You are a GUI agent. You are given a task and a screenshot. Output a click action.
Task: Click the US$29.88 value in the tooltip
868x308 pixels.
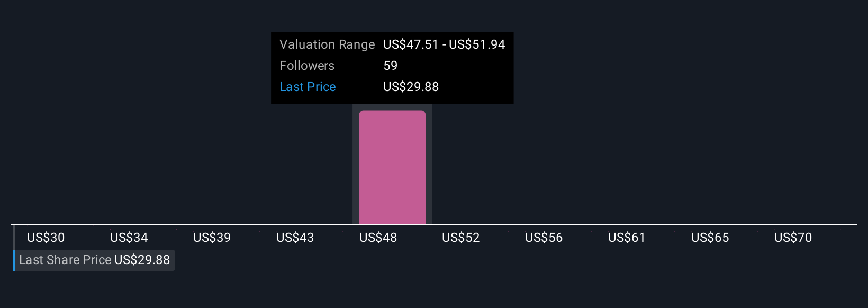(x=411, y=87)
